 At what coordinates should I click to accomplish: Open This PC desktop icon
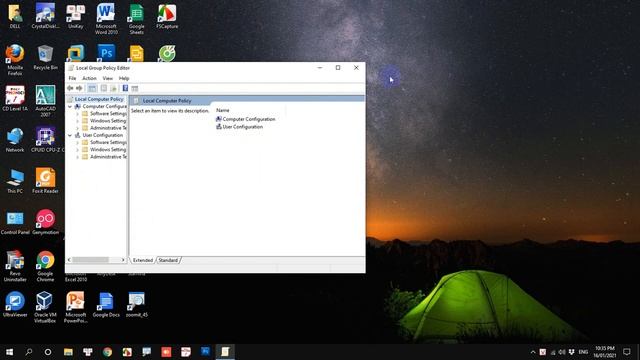click(15, 180)
